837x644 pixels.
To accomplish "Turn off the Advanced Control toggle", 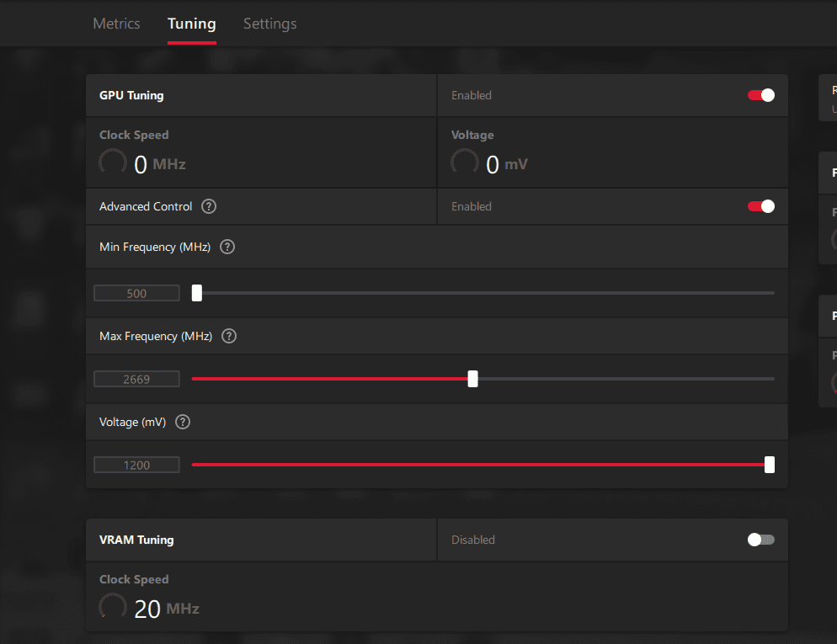I will (x=761, y=206).
